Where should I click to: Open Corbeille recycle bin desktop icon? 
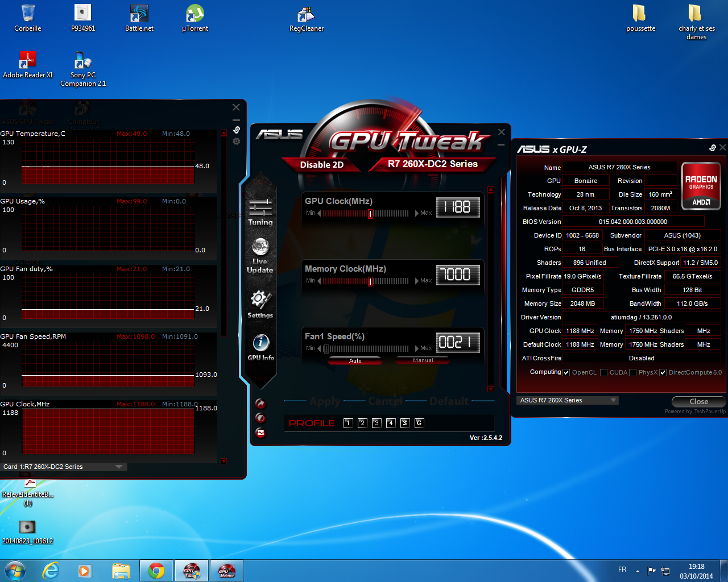point(28,18)
